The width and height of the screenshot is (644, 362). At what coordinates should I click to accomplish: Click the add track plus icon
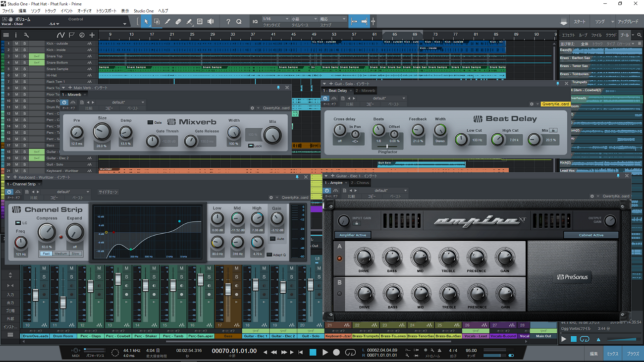pyautogui.click(x=92, y=35)
